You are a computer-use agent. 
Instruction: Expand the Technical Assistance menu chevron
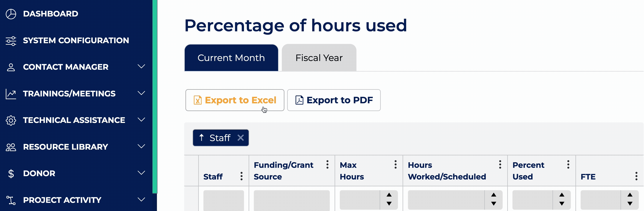tap(141, 120)
